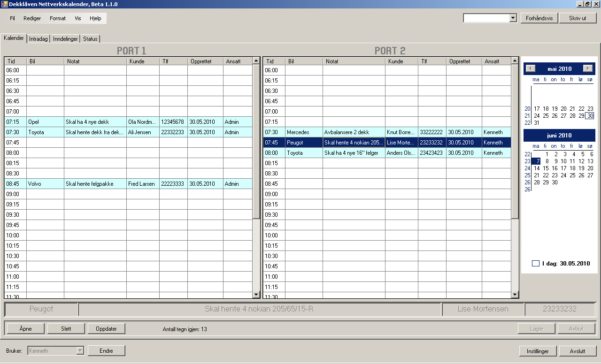Viewport: 601px width, 364px height.
Task: Click the Notat column header in PORT 2
Action: (354, 61)
